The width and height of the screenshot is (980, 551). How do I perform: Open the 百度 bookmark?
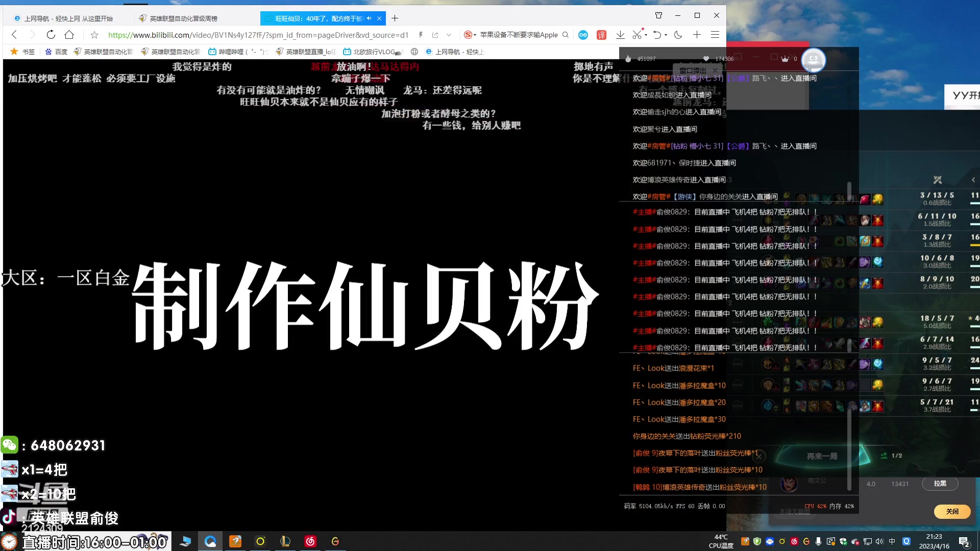[x=56, y=52]
